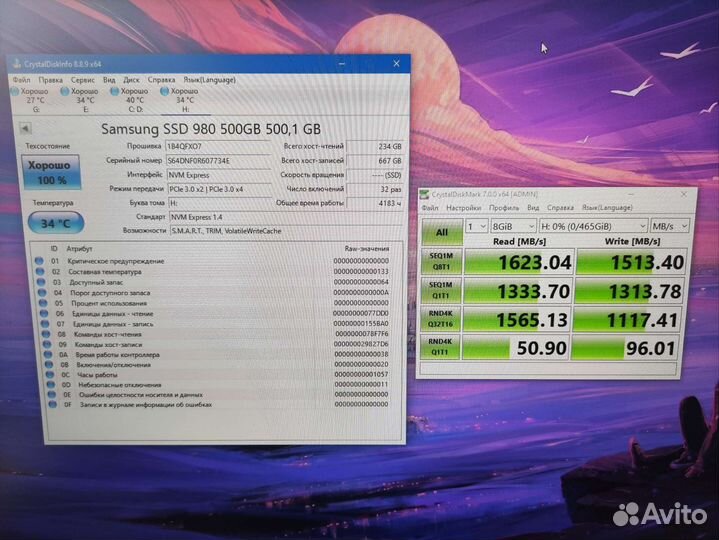Click the NVM Express 1.4 standard field
This screenshot has width=719, height=540.
tap(286, 217)
